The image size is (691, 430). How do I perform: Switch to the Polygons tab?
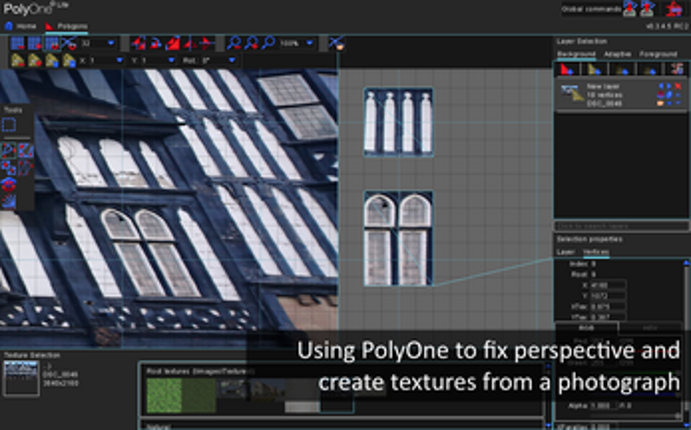pos(67,26)
